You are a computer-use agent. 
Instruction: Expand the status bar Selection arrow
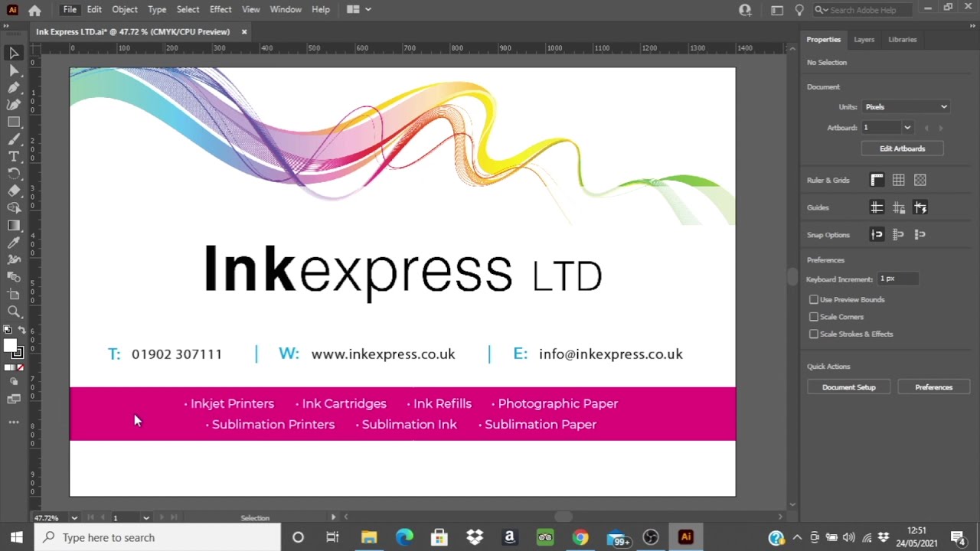click(x=333, y=518)
